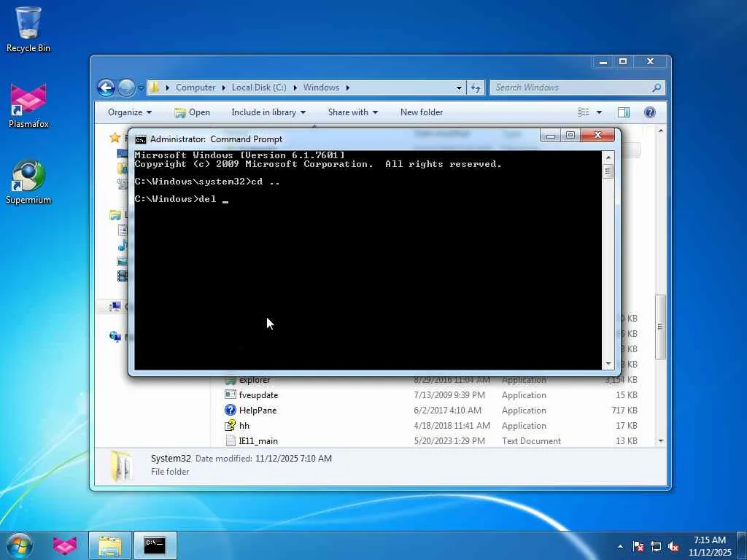Select Windows in the address breadcrumb
Image resolution: width=747 pixels, height=560 pixels.
click(x=321, y=87)
